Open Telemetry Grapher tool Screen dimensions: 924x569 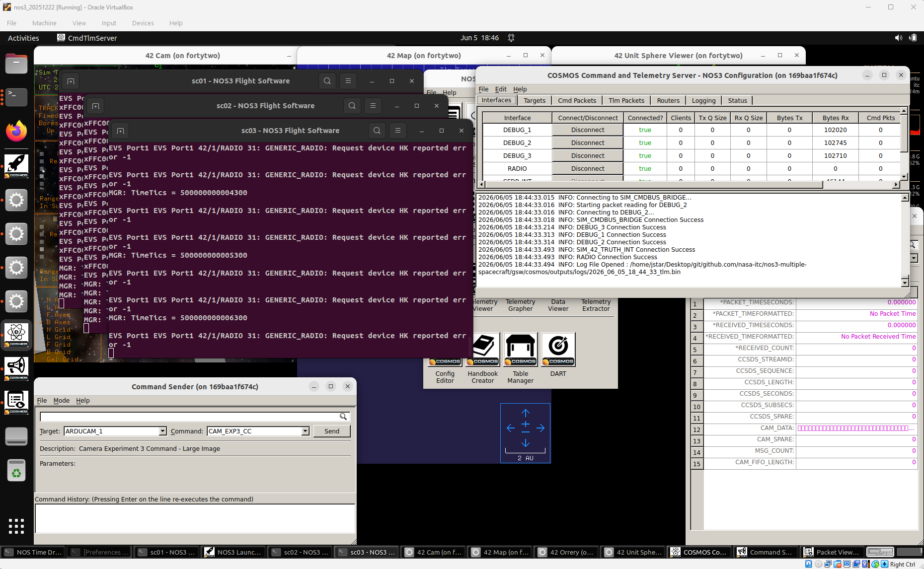click(521, 305)
